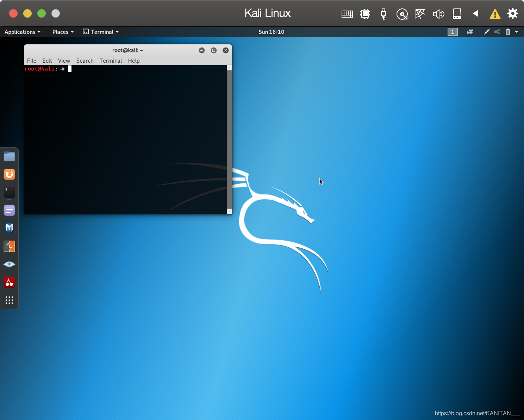524x420 pixels.
Task: Click the volume icon in Kali panel
Action: click(497, 32)
